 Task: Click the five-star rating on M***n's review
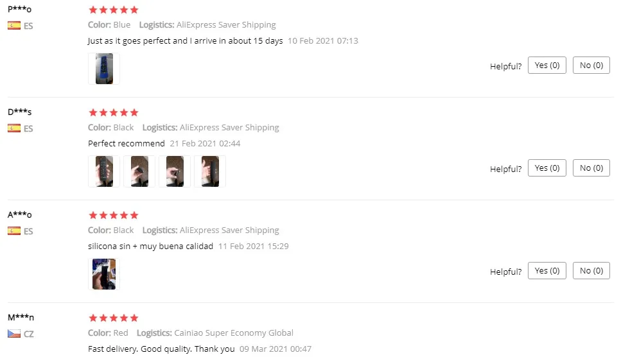click(x=114, y=318)
